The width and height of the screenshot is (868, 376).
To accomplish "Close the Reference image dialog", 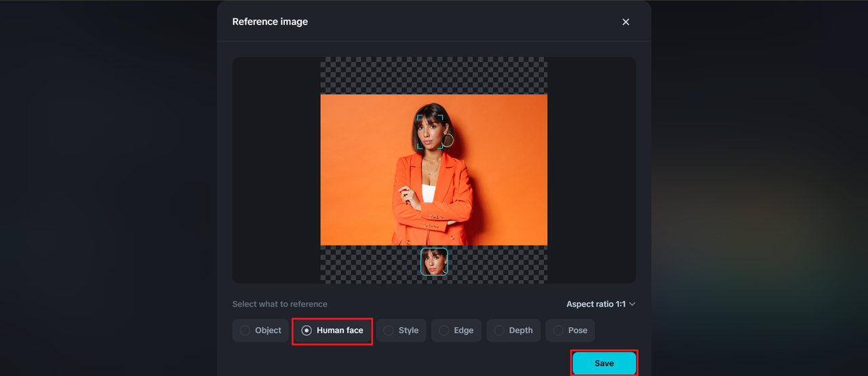I will (x=626, y=22).
